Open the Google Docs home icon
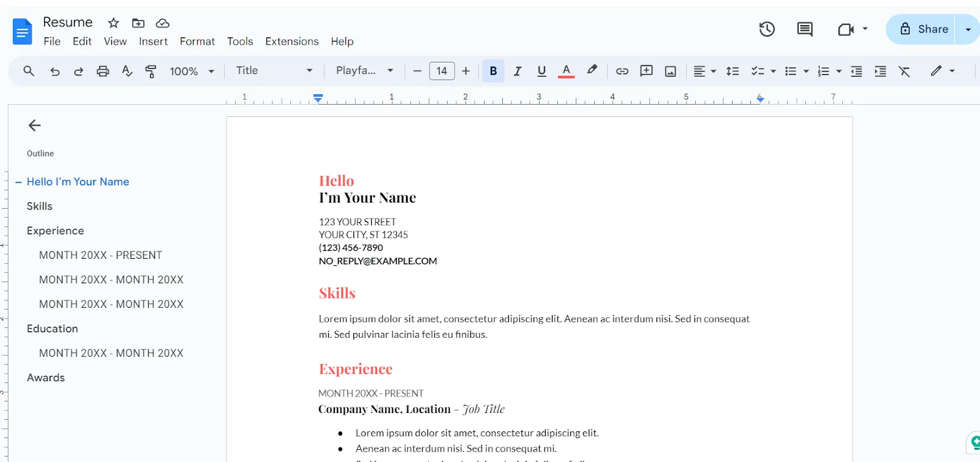This screenshot has width=980, height=462. tap(22, 32)
